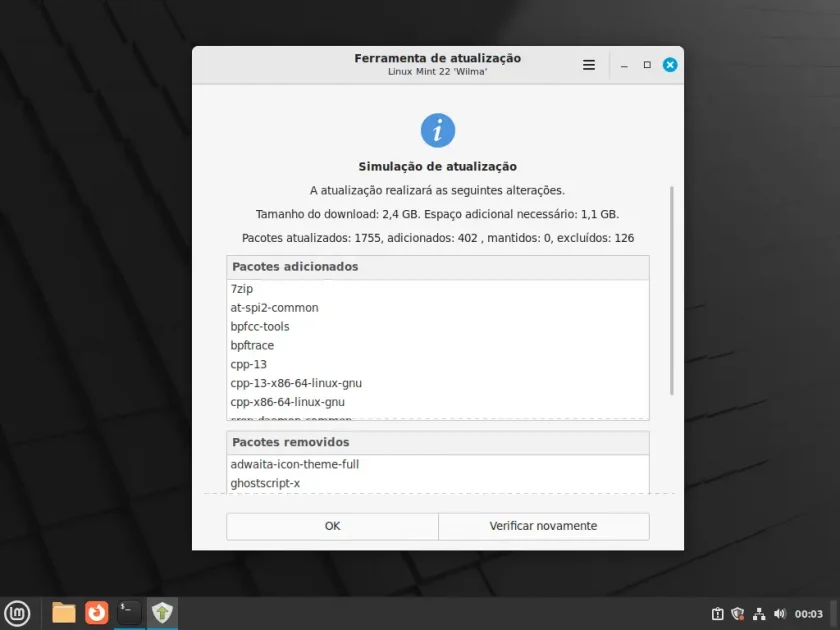The image size is (840, 630).
Task: Select the bpftrace package row
Action: coord(438,346)
